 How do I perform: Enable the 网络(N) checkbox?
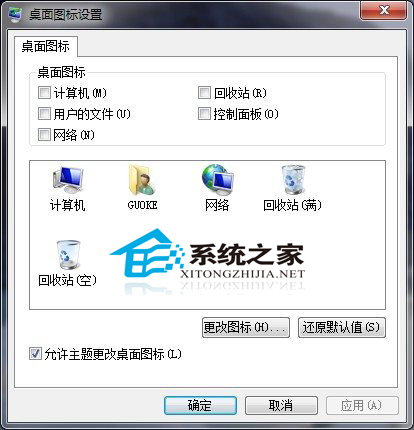tap(44, 135)
